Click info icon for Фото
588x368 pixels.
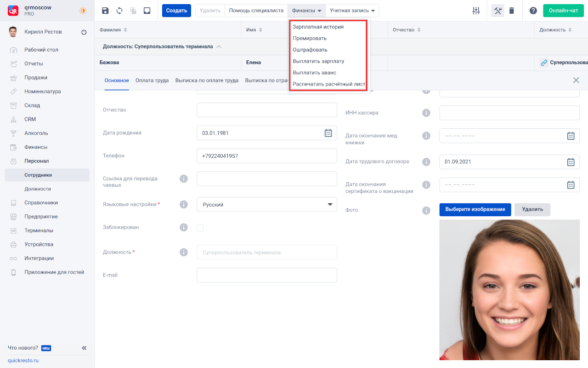(x=426, y=210)
